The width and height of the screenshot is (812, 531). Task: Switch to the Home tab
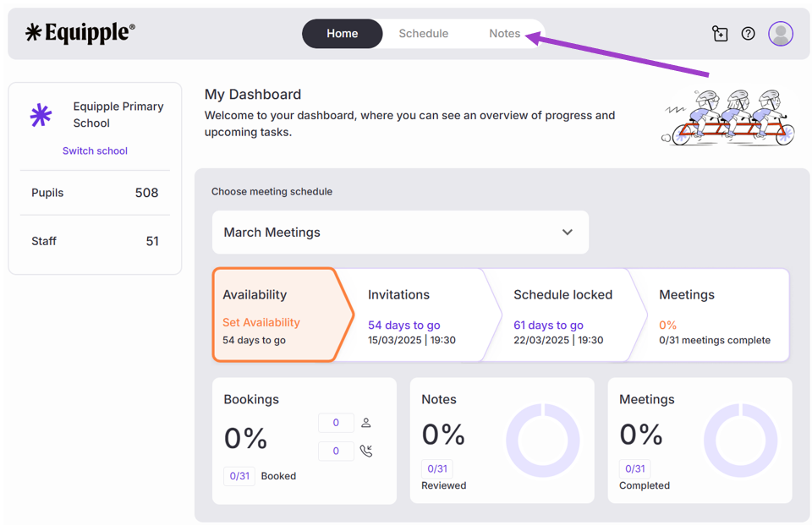point(343,34)
